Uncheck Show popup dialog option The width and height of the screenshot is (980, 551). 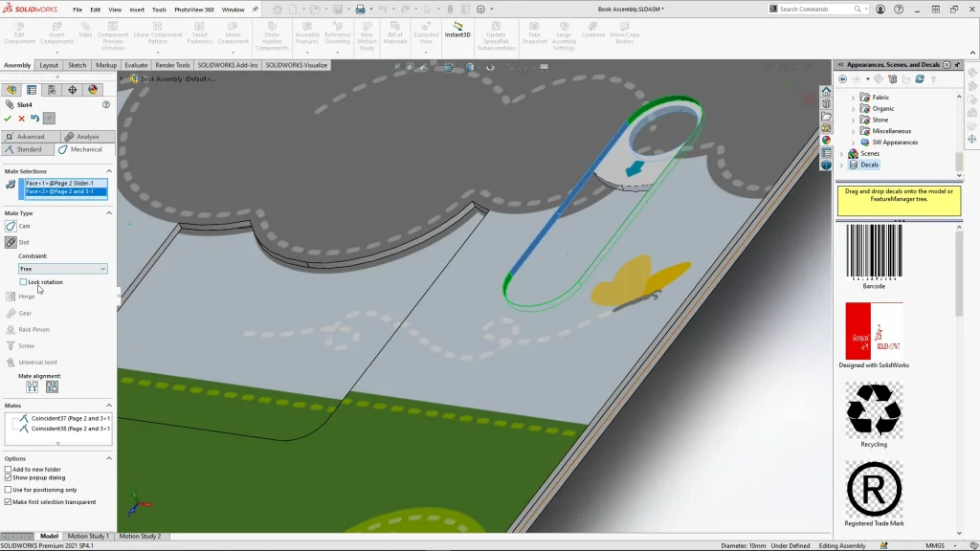[9, 477]
